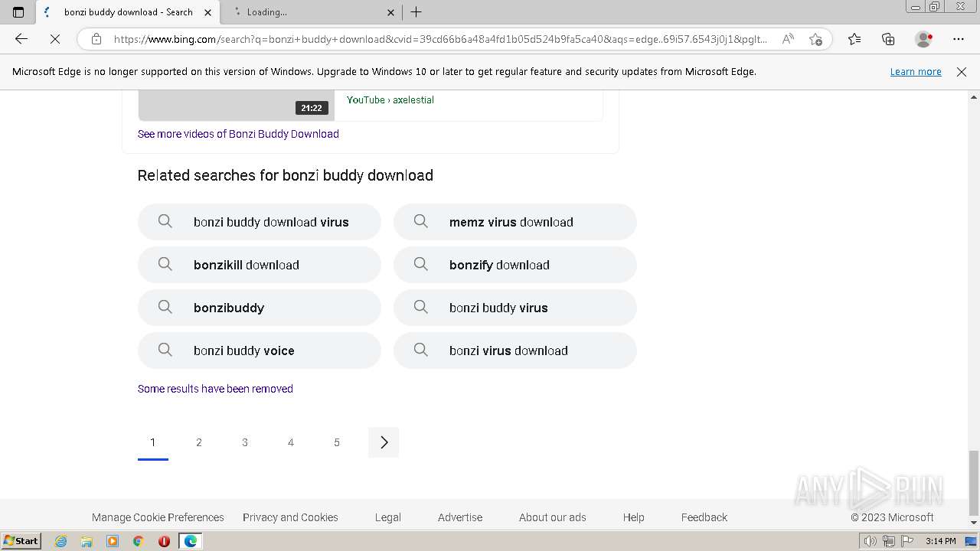Select Microsoft Edge taskbar button
This screenshot has height=551, width=980.
tap(190, 541)
